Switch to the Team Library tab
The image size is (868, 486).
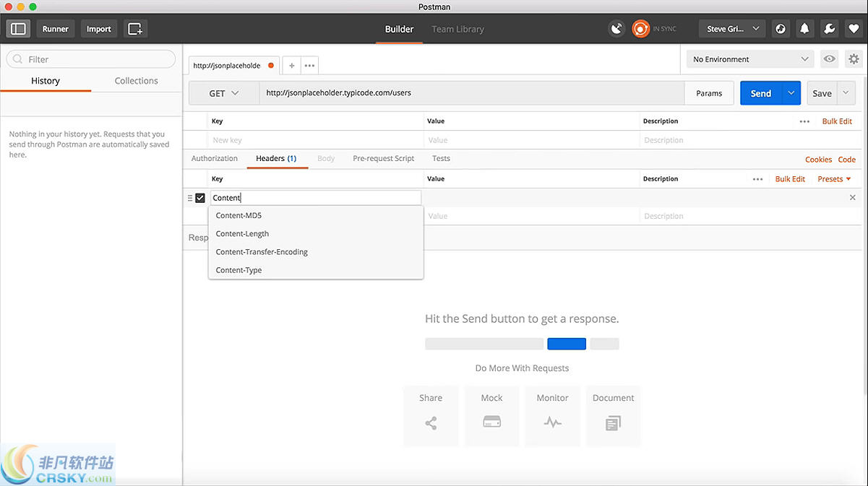[x=457, y=29]
